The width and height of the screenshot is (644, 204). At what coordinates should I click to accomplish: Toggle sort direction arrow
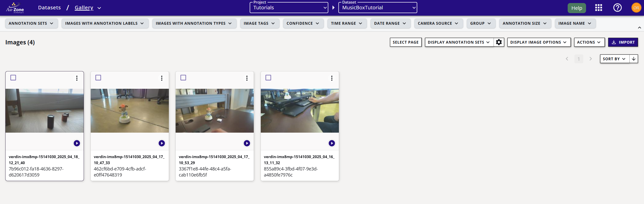pyautogui.click(x=634, y=59)
